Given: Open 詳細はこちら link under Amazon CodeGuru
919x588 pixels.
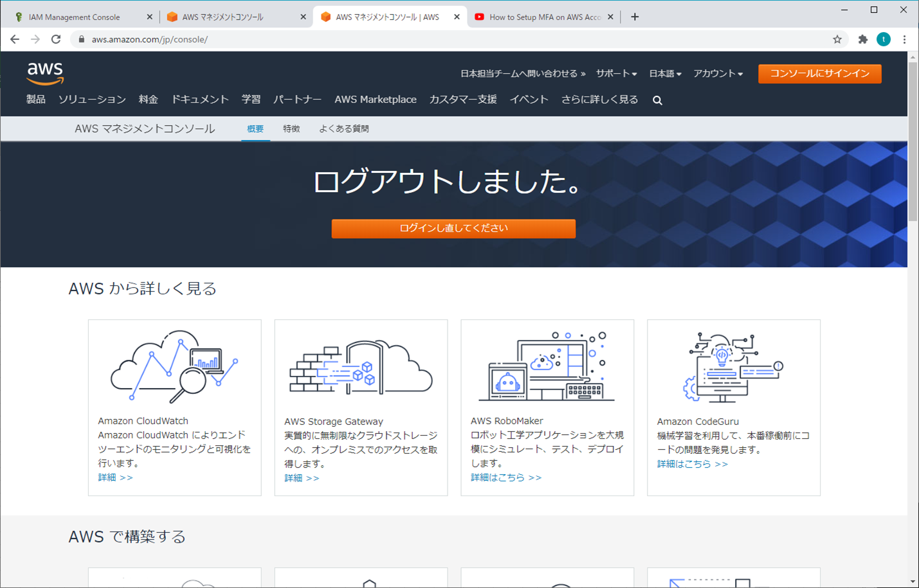Looking at the screenshot, I should click(693, 463).
